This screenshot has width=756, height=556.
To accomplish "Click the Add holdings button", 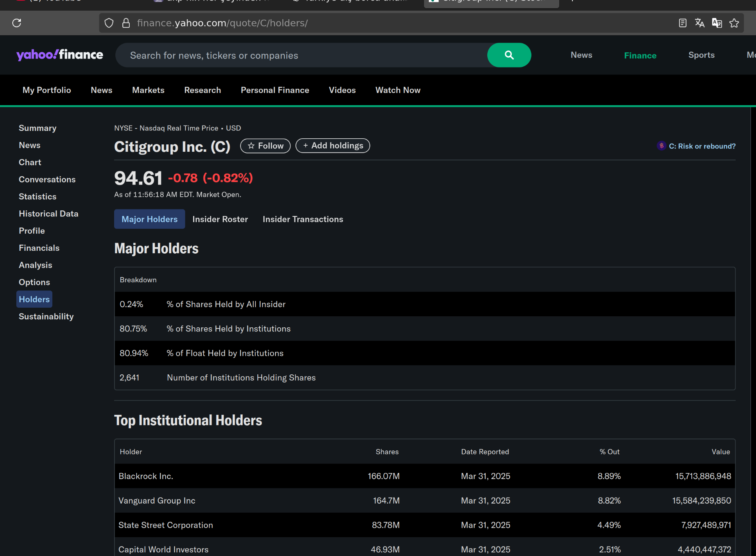I will [333, 146].
